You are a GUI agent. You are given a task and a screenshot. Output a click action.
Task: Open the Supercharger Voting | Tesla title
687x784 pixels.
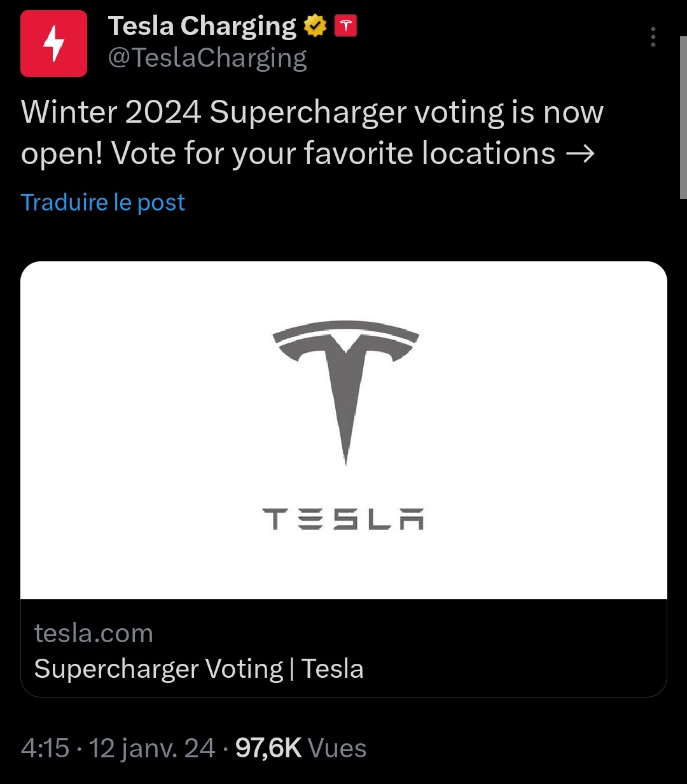(x=198, y=669)
